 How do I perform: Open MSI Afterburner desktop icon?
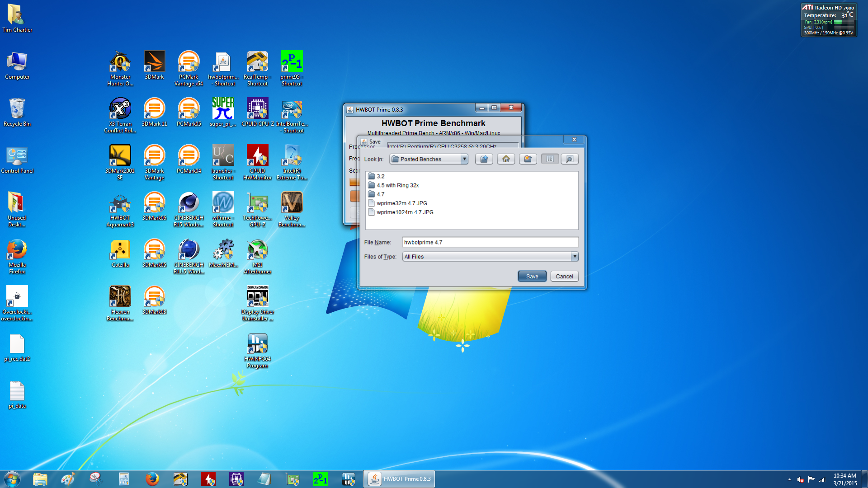(257, 257)
